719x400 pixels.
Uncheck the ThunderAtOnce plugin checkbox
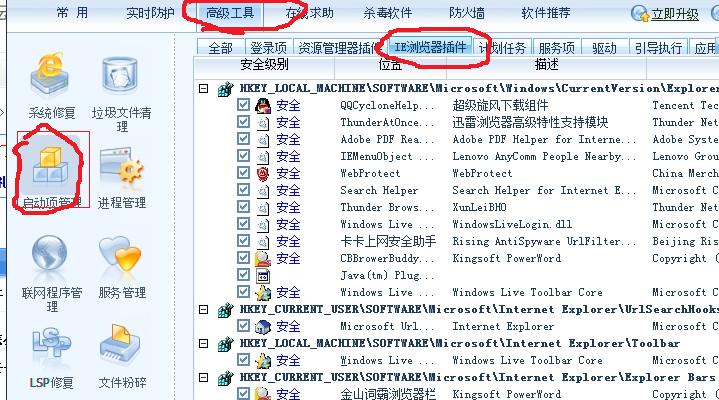tap(243, 122)
